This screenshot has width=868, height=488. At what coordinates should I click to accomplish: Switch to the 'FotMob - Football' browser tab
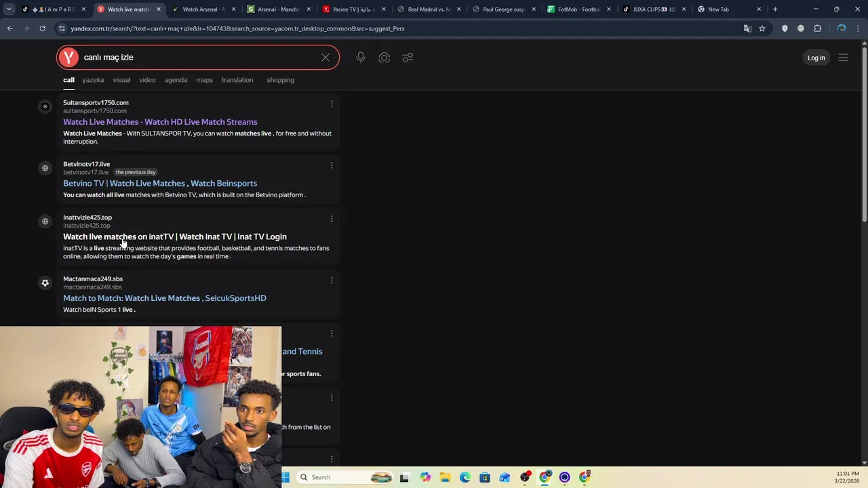click(x=578, y=9)
